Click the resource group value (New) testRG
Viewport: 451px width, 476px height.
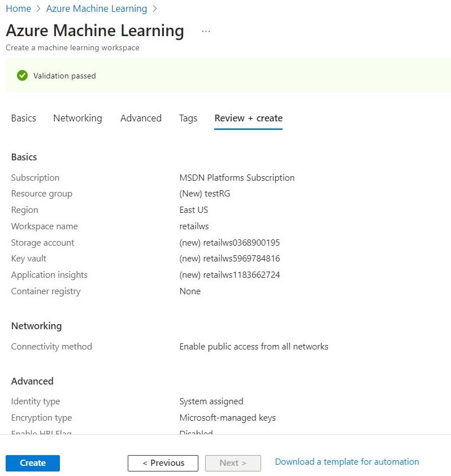click(x=205, y=194)
